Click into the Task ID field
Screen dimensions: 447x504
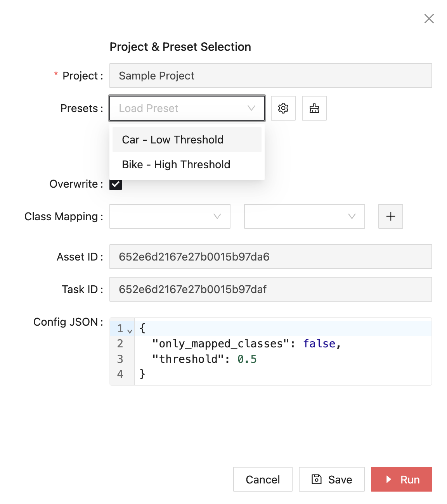[270, 289]
